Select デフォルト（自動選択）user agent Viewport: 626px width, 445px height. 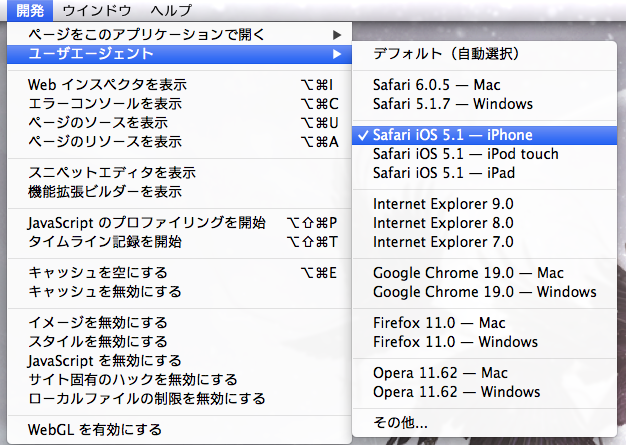pos(484,54)
